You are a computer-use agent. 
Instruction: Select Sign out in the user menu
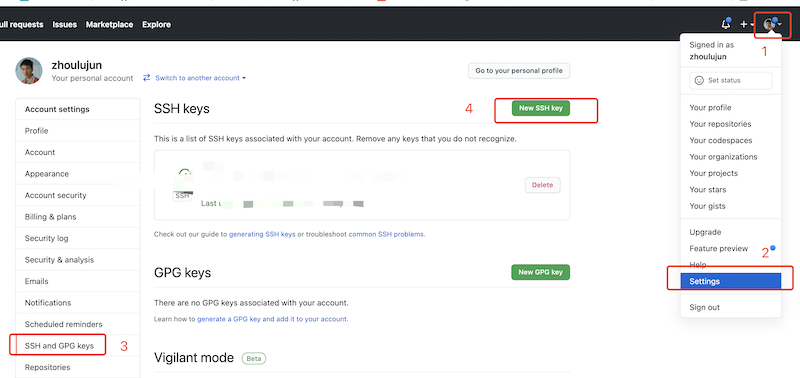pos(704,308)
